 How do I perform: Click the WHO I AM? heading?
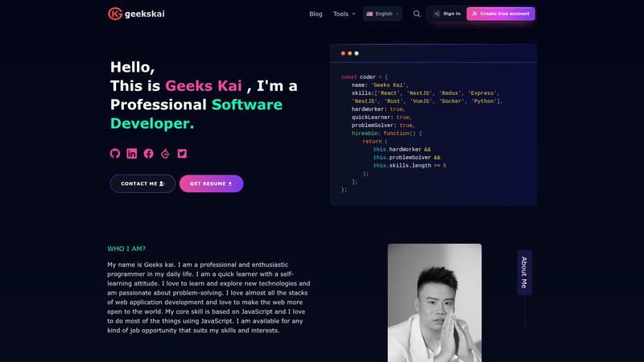(x=126, y=249)
